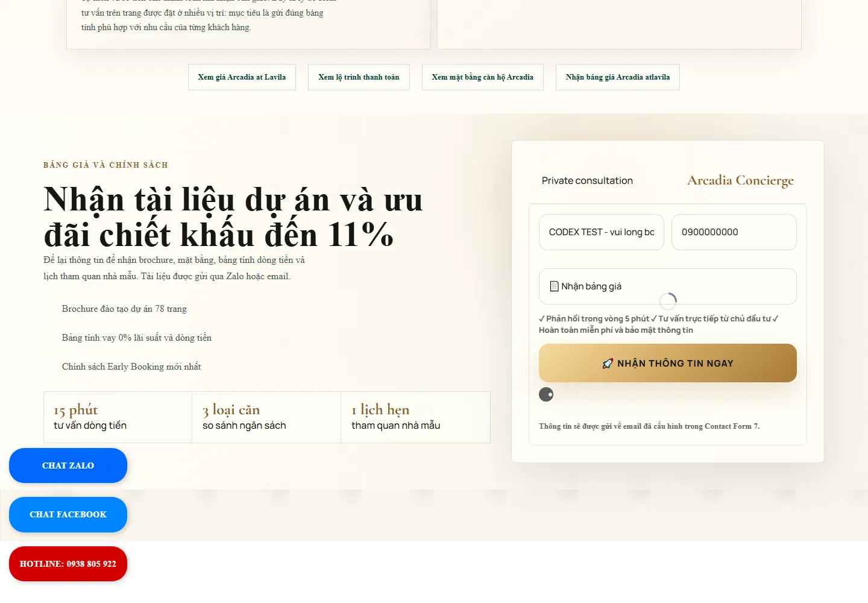Call the HOTLINE 0938 805 922 button
The width and height of the screenshot is (868, 603).
point(68,564)
